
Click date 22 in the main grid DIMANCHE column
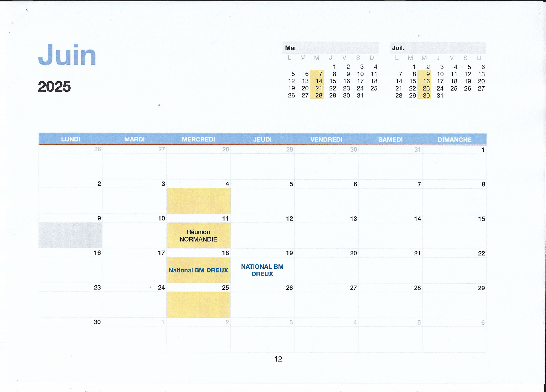coord(481,253)
